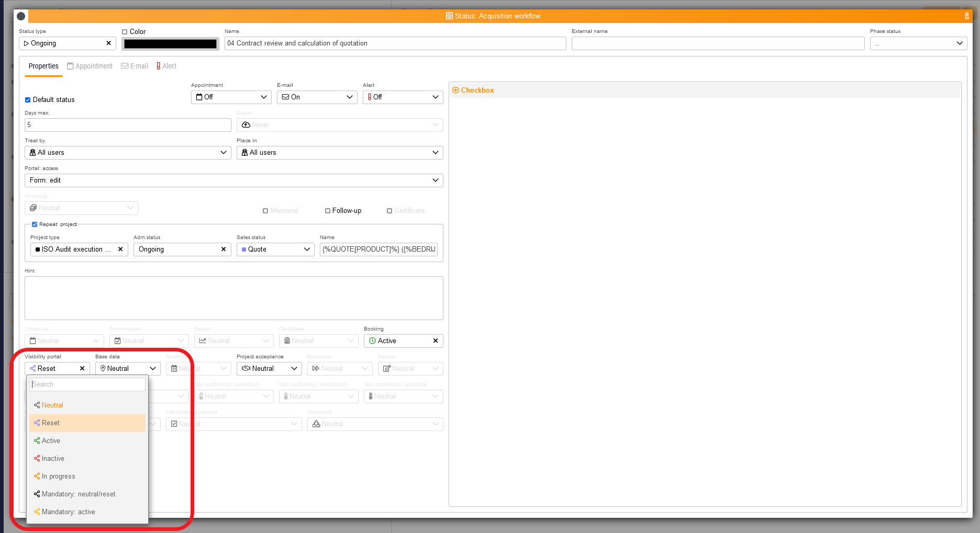The width and height of the screenshot is (980, 533).
Task: Remove the ISO Audit execution project type
Action: [x=120, y=250]
